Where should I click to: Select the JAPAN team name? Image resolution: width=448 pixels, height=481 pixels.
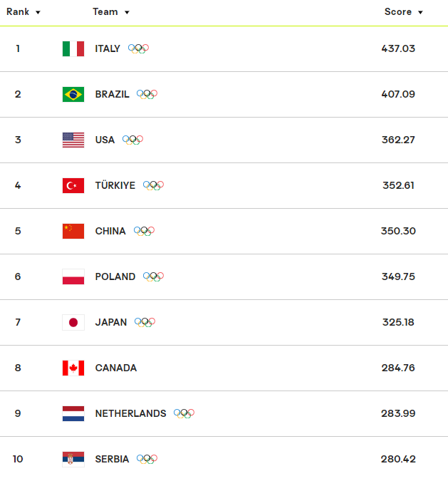click(111, 322)
